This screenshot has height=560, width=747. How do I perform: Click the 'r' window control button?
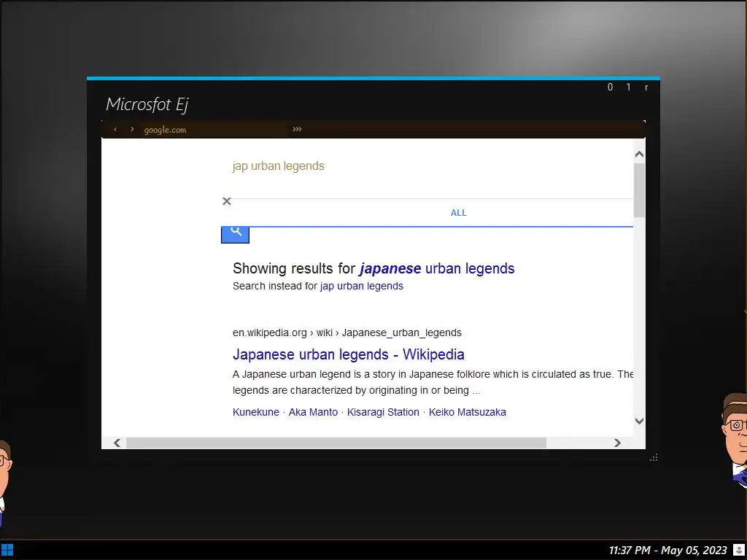[x=646, y=87]
